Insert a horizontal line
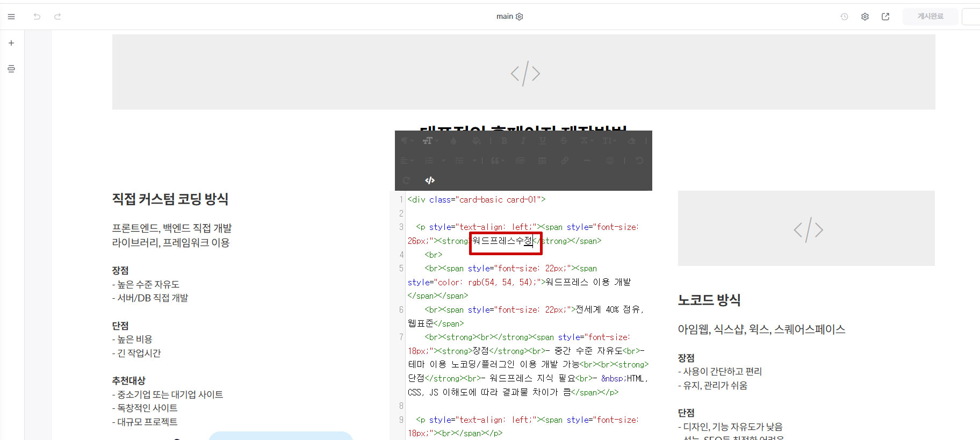 (587, 161)
